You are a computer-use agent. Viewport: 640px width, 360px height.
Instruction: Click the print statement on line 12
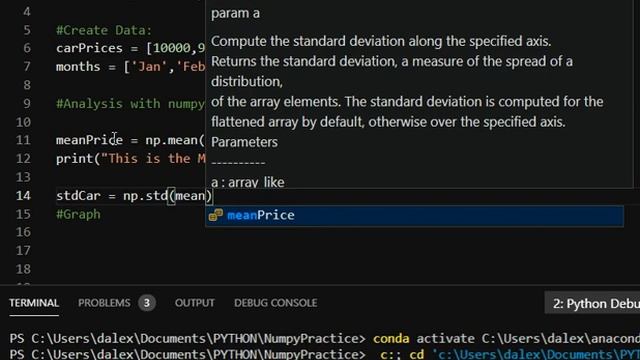pyautogui.click(x=131, y=159)
